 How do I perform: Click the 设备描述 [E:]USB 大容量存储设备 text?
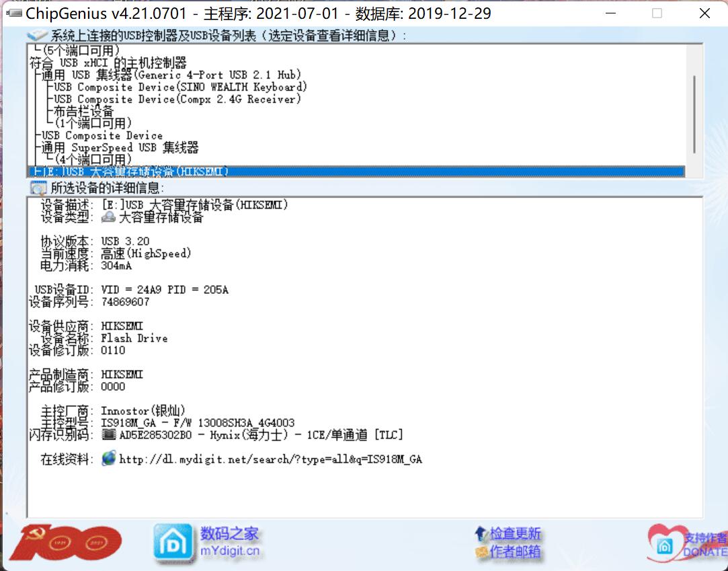pos(194,205)
